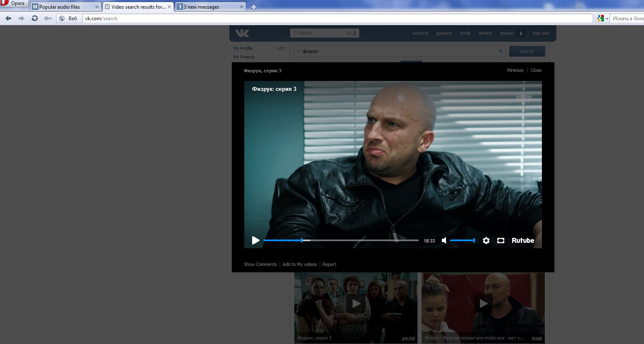Open the video player settings gear
This screenshot has height=344, width=644.
coord(486,240)
